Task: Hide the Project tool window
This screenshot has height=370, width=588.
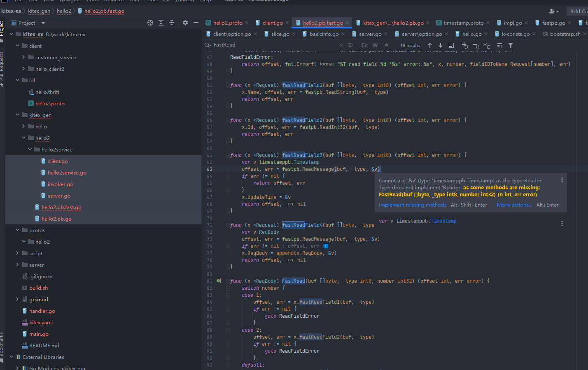Action: pyautogui.click(x=196, y=23)
